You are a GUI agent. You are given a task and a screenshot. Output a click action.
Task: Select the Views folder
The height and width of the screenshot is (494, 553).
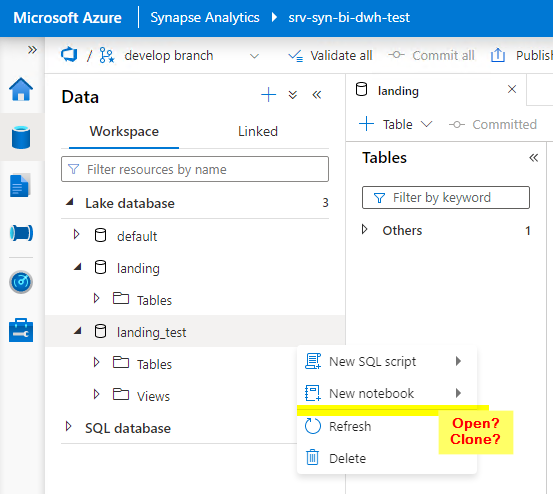tap(153, 396)
